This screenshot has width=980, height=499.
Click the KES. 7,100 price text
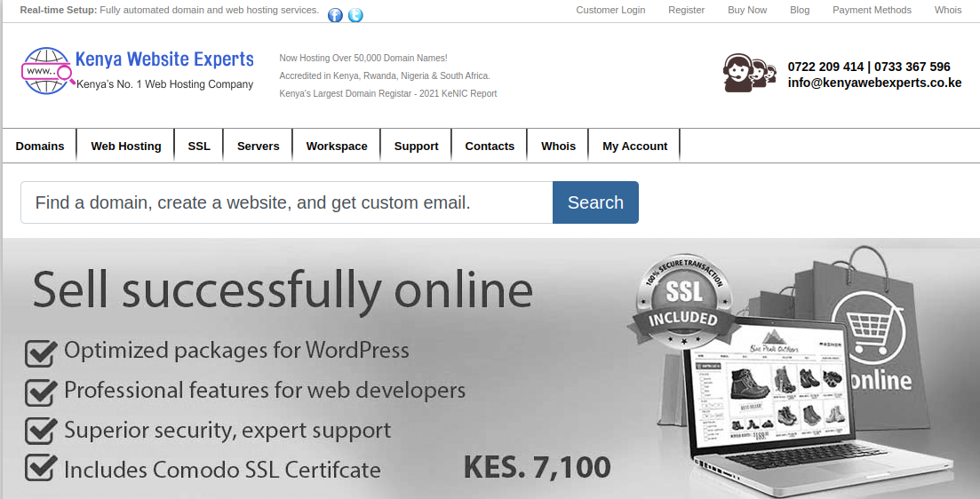coord(537,467)
